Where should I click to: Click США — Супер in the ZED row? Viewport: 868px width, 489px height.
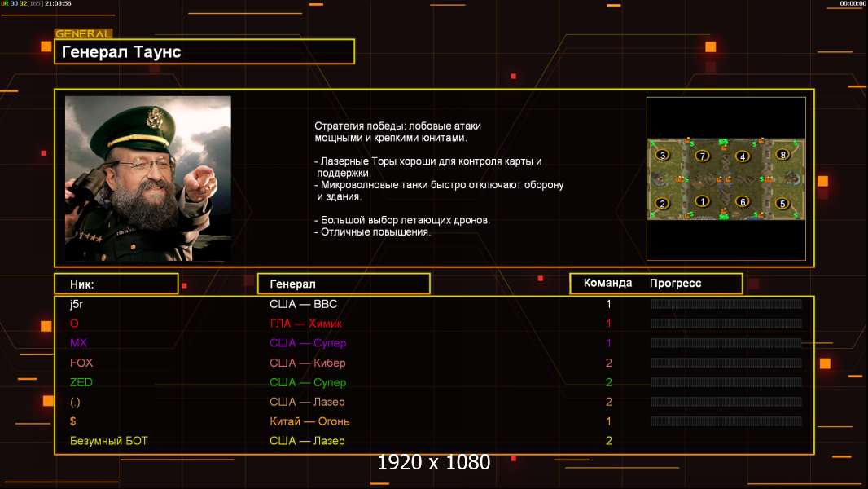308,382
